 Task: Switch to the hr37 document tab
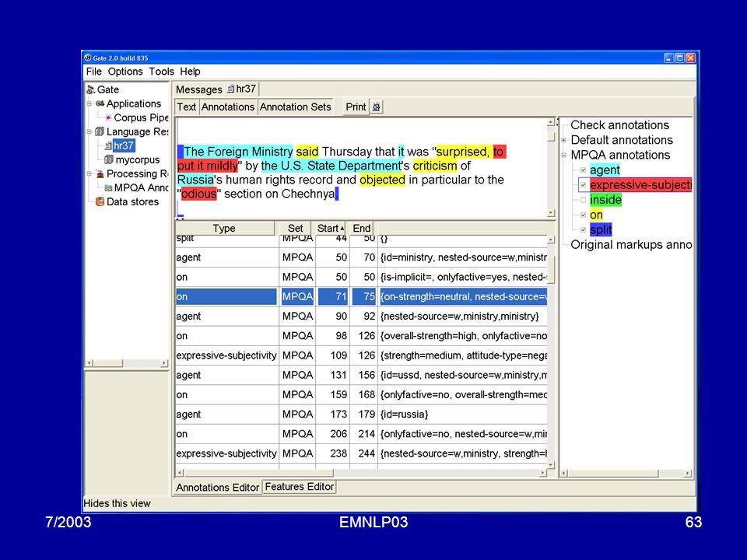tap(241, 89)
